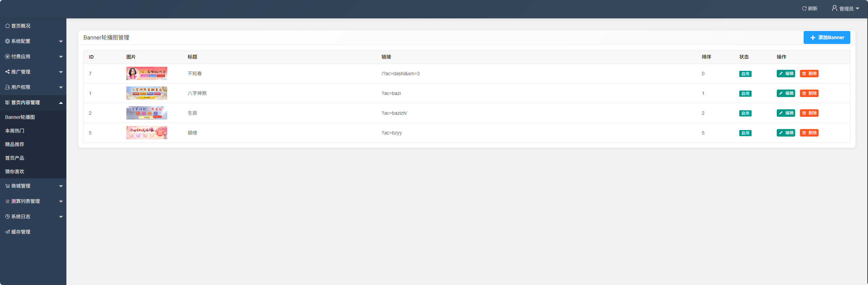Click pencil icon in 不知春 row
Image resolution: width=868 pixels, height=285 pixels.
pyautogui.click(x=781, y=74)
